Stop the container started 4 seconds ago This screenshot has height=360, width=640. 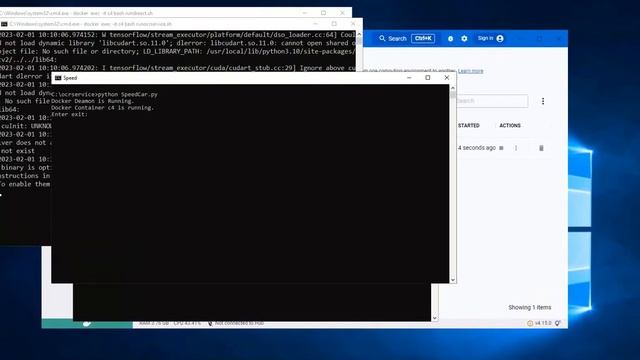tap(501, 148)
